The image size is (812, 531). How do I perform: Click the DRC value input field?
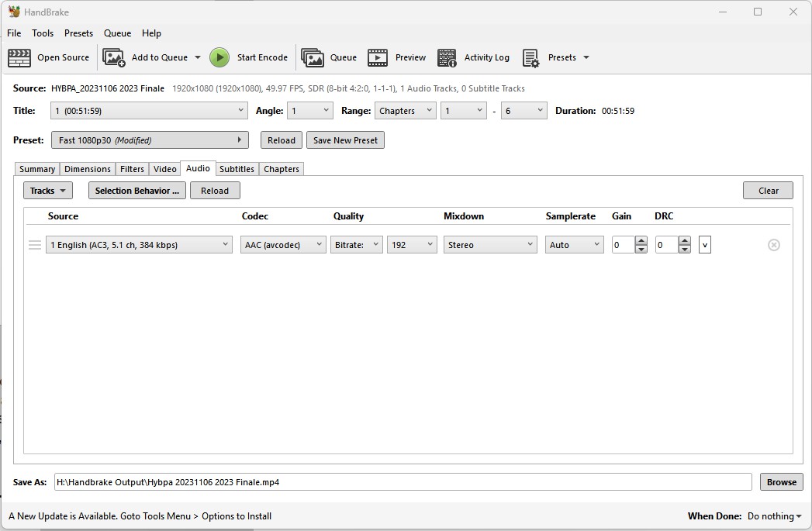667,245
